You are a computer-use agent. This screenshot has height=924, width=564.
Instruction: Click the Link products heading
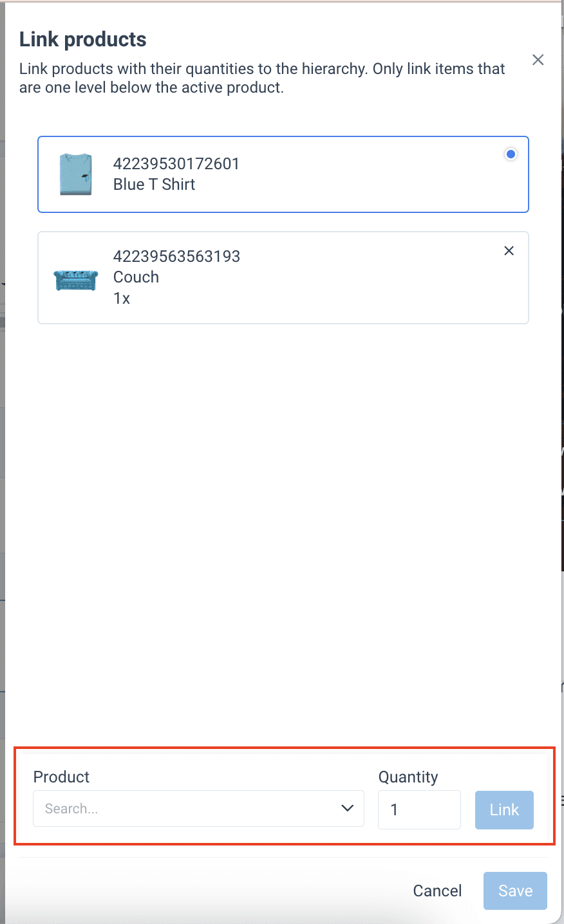pos(83,39)
